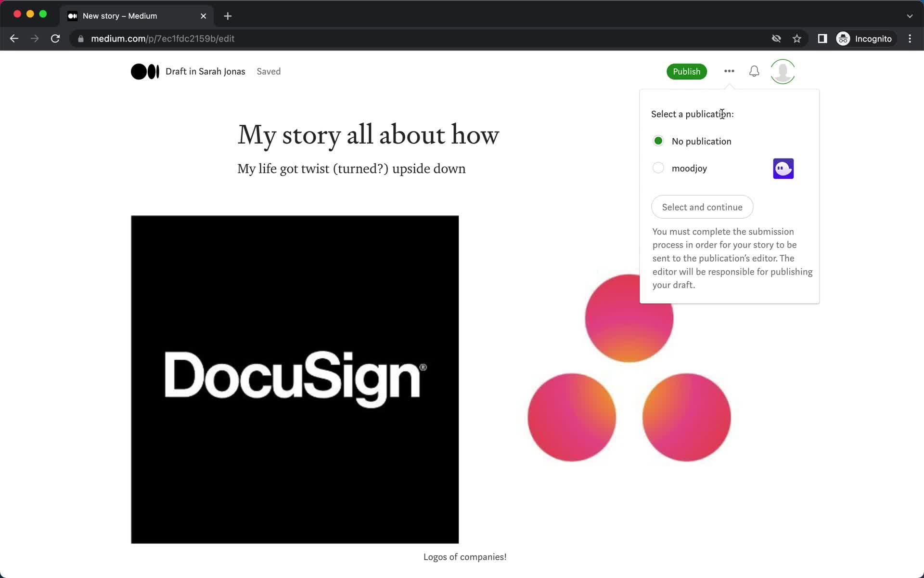This screenshot has width=924, height=578.
Task: Click the user profile avatar icon
Action: pyautogui.click(x=783, y=71)
